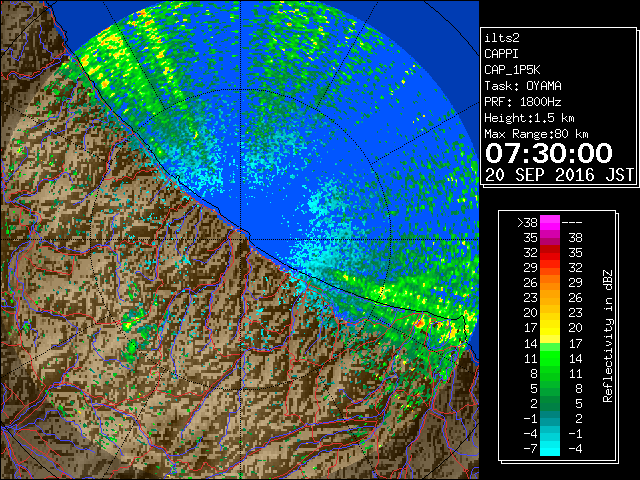
Task: Click the green 8–11 dBZ legend swatch
Action: click(x=550, y=373)
